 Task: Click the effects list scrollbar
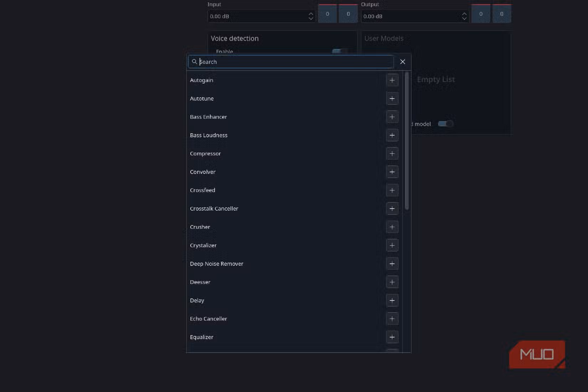pos(407,141)
